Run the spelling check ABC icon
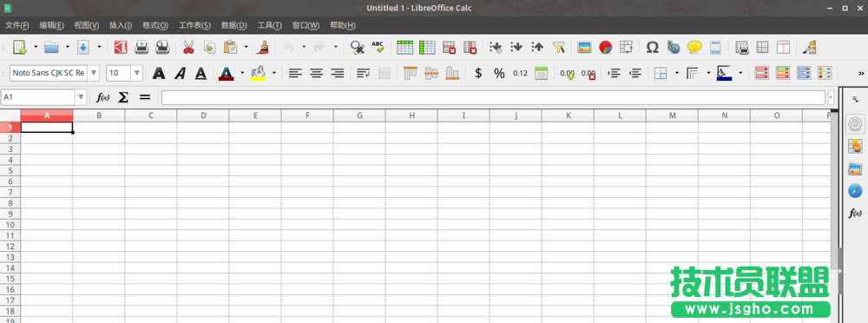 click(x=378, y=47)
